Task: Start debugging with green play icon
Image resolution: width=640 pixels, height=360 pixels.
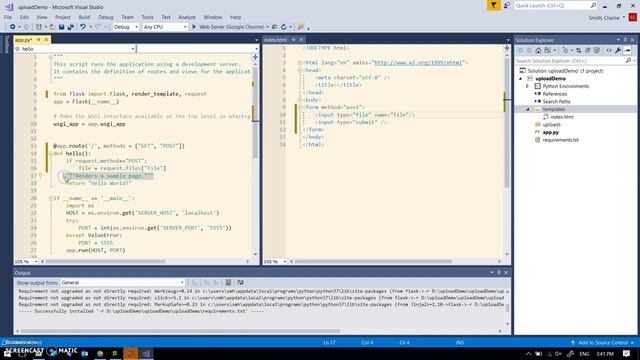Action: point(194,27)
